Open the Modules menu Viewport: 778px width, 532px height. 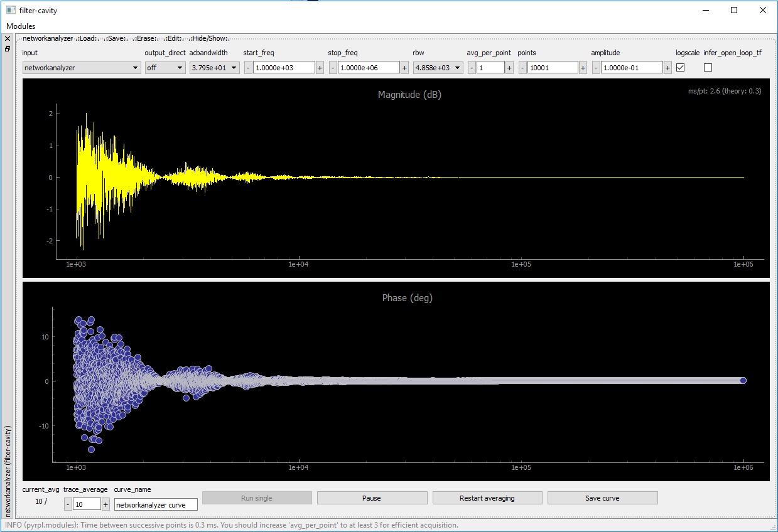21,26
